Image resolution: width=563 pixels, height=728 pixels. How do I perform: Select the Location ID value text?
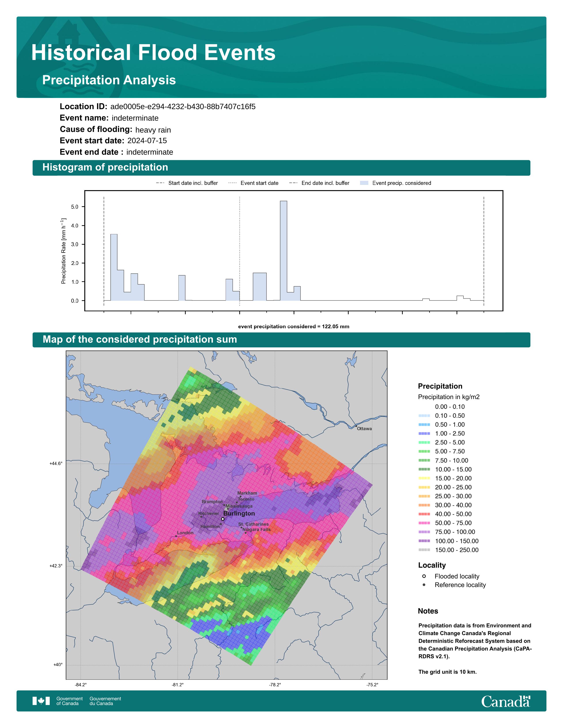tap(183, 107)
